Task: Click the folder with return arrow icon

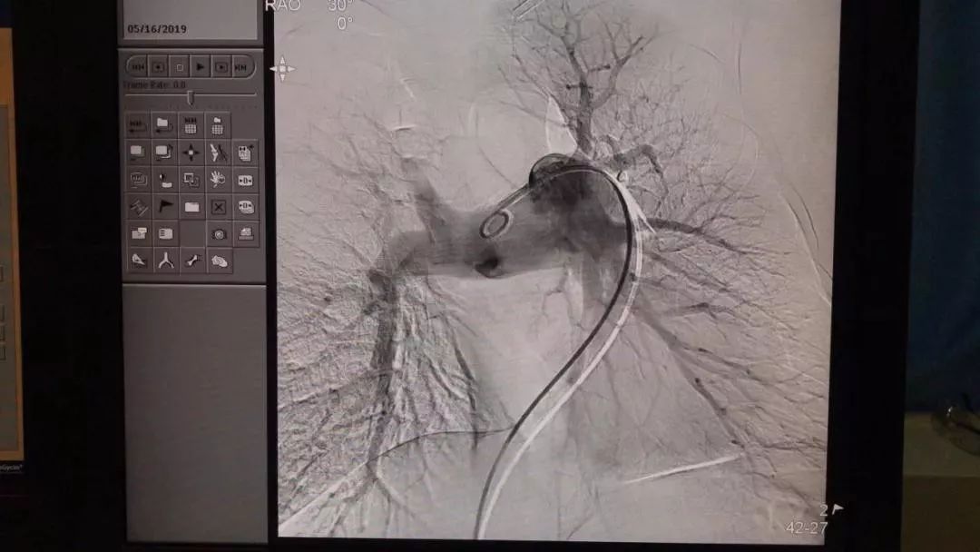Action: pos(163,126)
